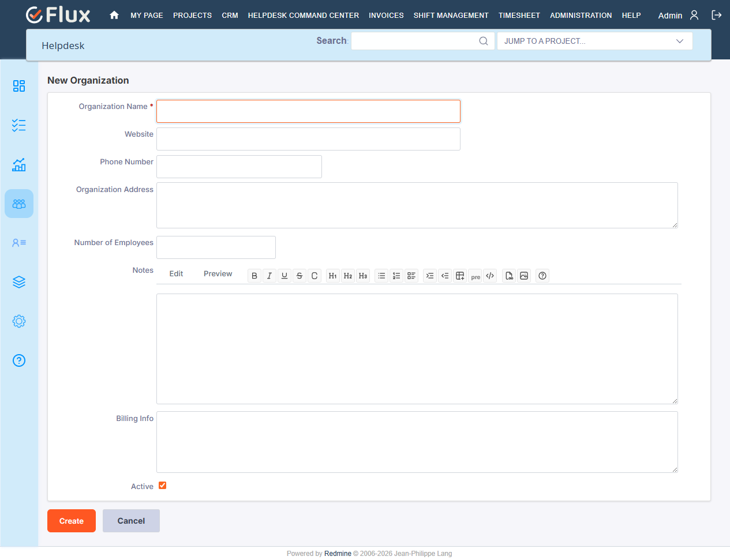
Task: Click the Create button
Action: pyautogui.click(x=72, y=521)
